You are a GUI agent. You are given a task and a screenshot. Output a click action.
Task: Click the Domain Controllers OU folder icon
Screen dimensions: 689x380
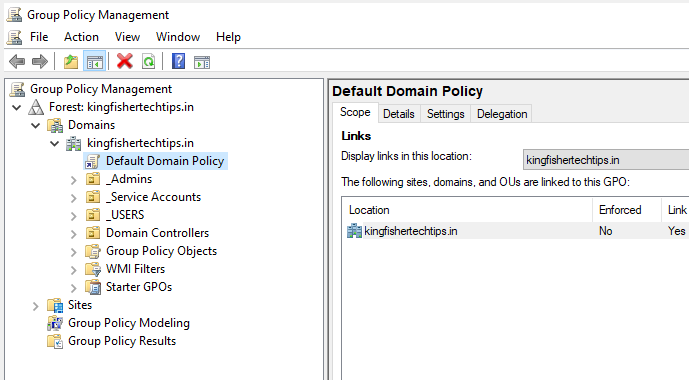coord(93,233)
